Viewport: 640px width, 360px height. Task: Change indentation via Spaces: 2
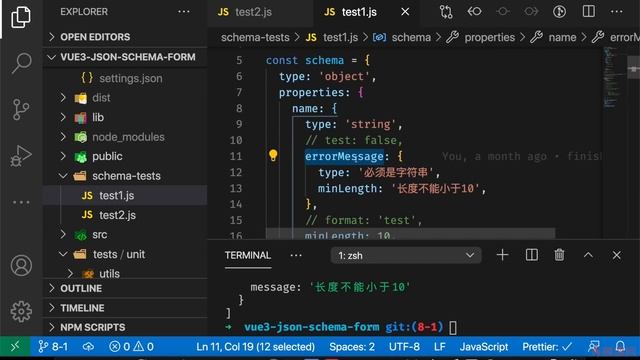tap(352, 347)
